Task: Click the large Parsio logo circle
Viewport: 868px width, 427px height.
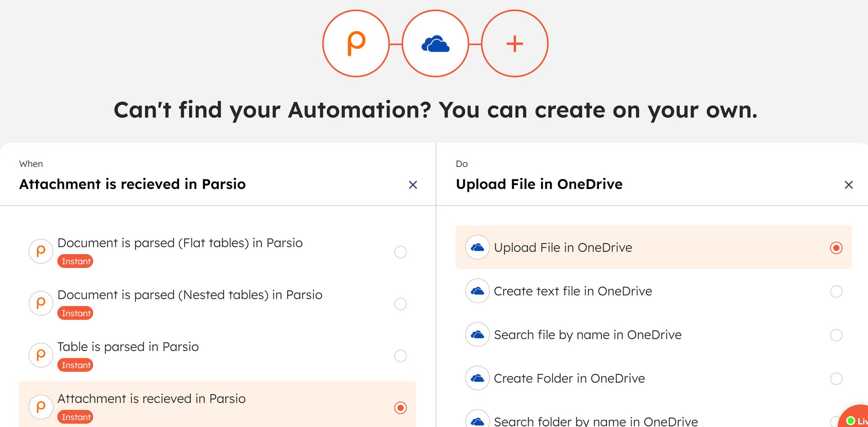Action: pos(356,43)
